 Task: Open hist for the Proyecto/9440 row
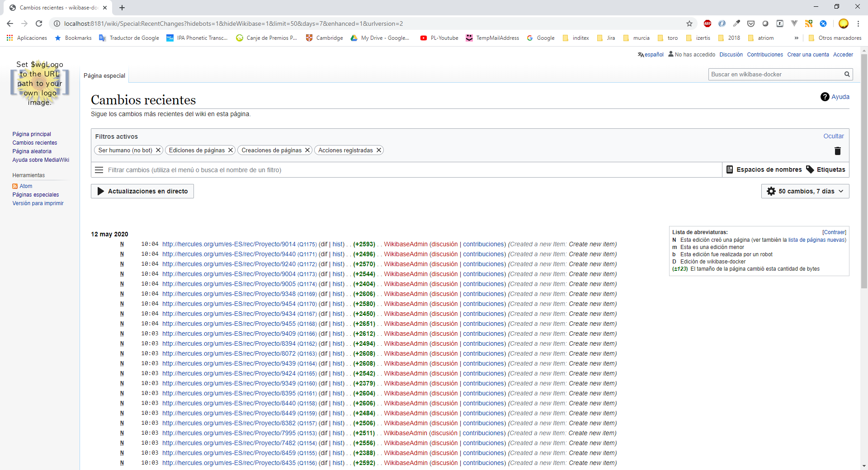click(x=338, y=254)
